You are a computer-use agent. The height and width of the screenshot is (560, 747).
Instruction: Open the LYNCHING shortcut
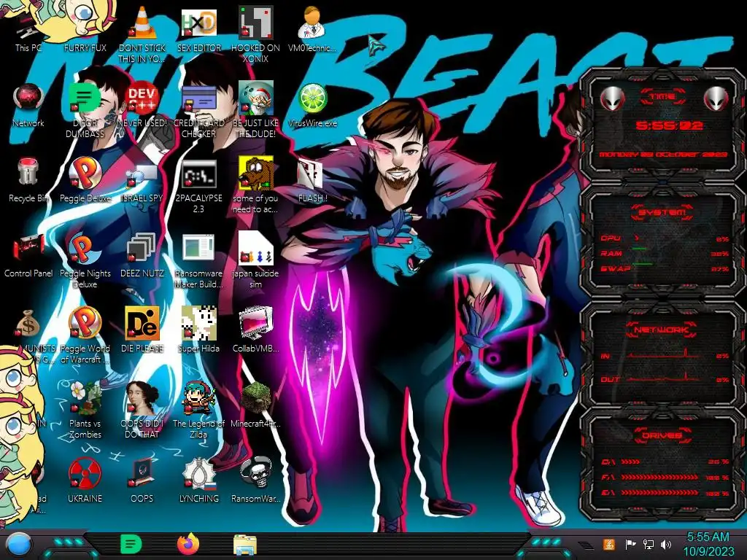(x=199, y=480)
